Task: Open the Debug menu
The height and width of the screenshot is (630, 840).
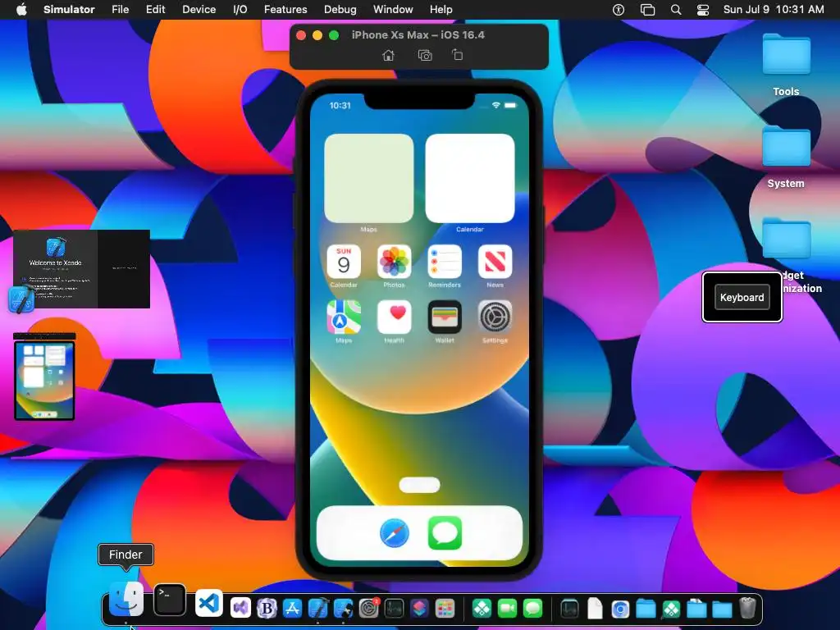Action: [x=340, y=10]
